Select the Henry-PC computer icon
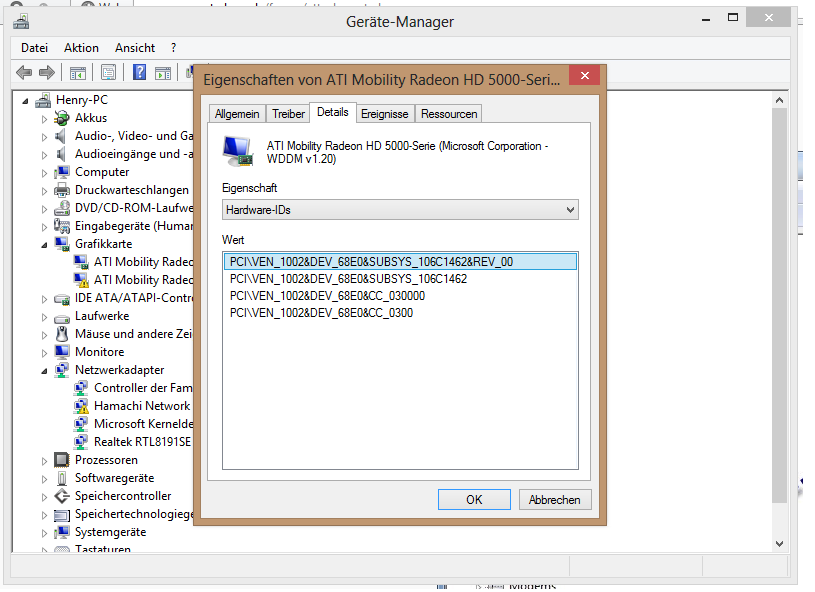Screen dimensions: 815x592 coord(43,100)
